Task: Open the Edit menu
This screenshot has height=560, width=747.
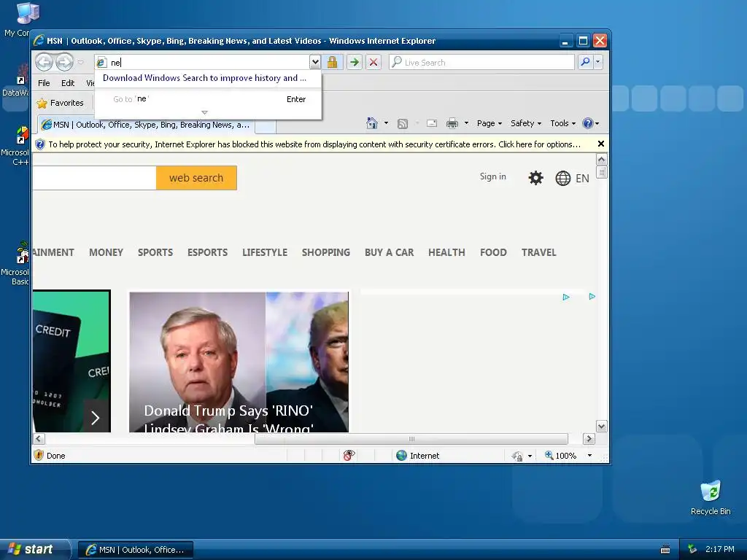Action: pos(68,83)
